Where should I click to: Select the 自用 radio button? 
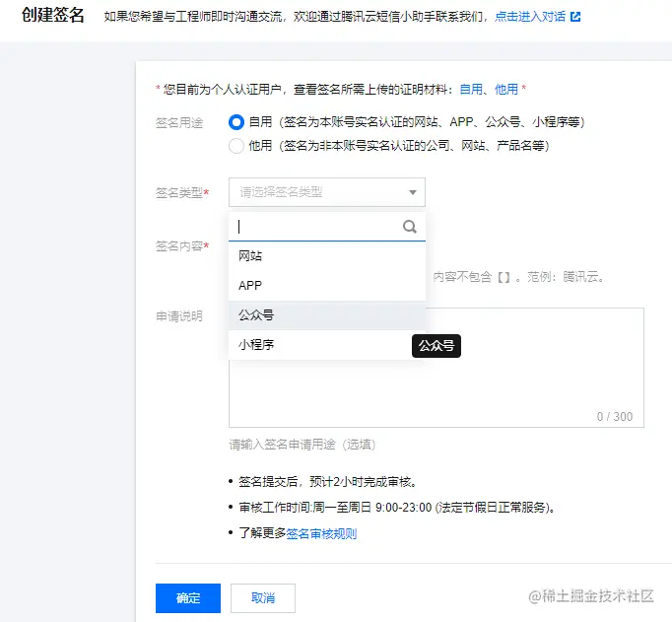236,122
